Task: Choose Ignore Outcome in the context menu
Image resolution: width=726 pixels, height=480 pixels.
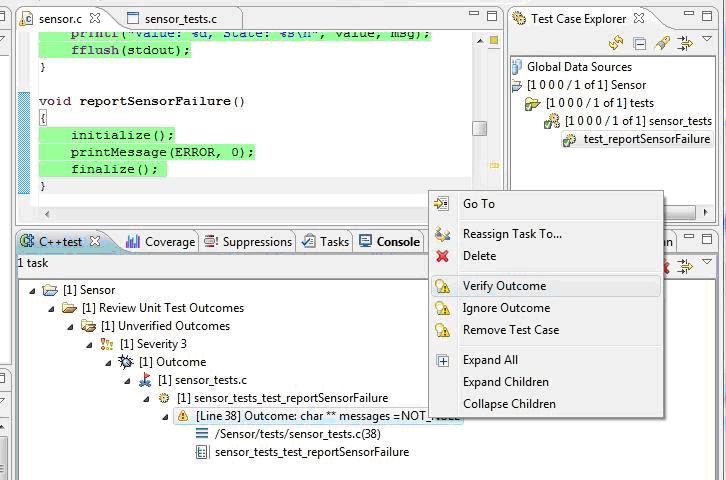Action: pyautogui.click(x=506, y=308)
